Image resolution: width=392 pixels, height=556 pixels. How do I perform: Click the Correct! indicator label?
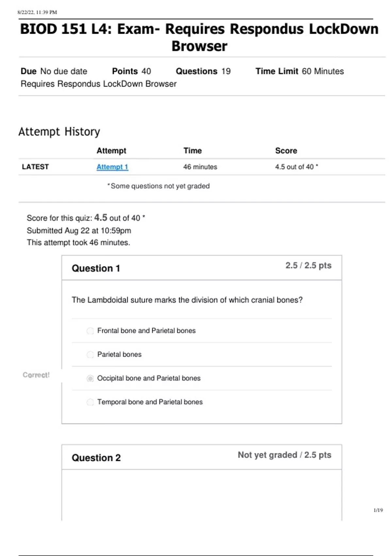[x=36, y=375]
